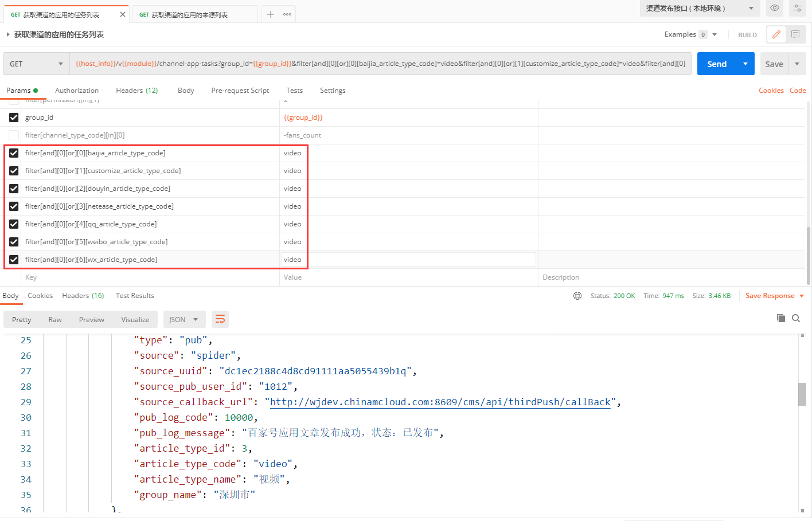The width and height of the screenshot is (812, 521).
Task: Click the pencil edit icon beside BUILD
Action: click(776, 34)
